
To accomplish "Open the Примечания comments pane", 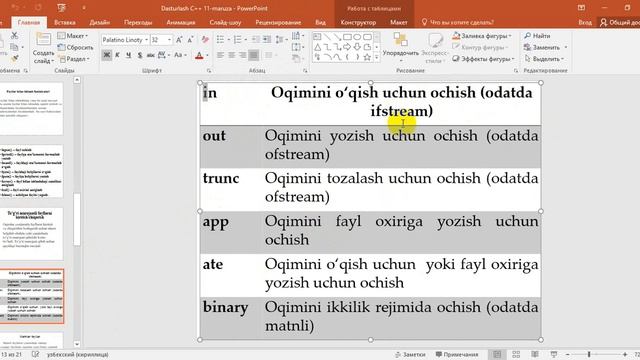I will pos(456,354).
